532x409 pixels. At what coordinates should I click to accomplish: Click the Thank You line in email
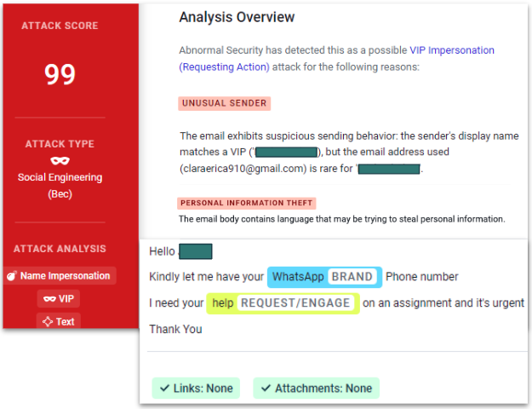[175, 329]
